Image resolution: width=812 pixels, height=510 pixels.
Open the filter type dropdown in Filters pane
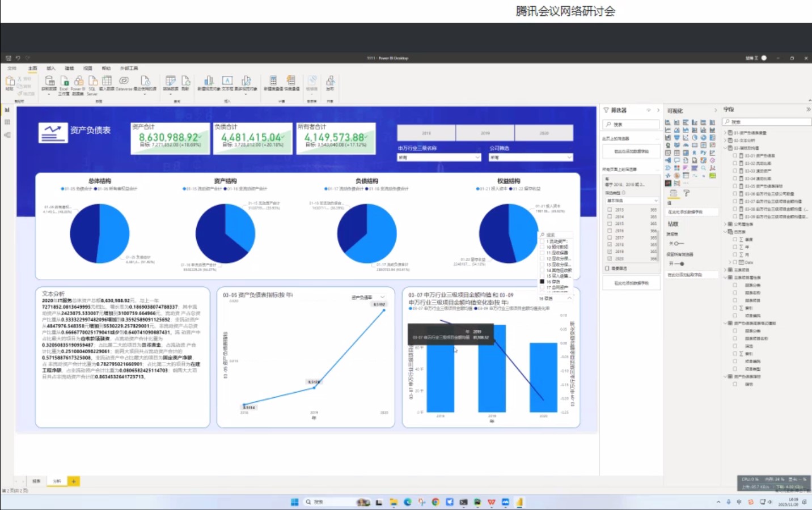point(632,201)
